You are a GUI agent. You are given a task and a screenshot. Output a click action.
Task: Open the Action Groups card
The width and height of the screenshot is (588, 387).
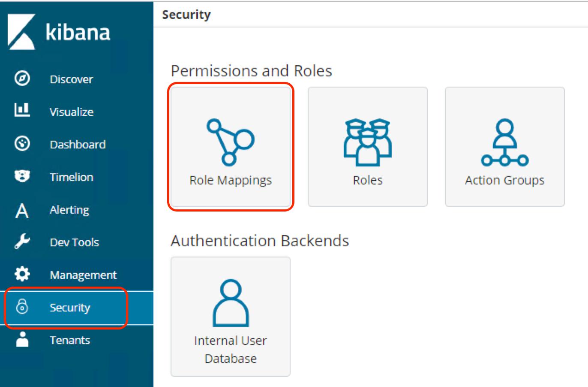click(504, 147)
